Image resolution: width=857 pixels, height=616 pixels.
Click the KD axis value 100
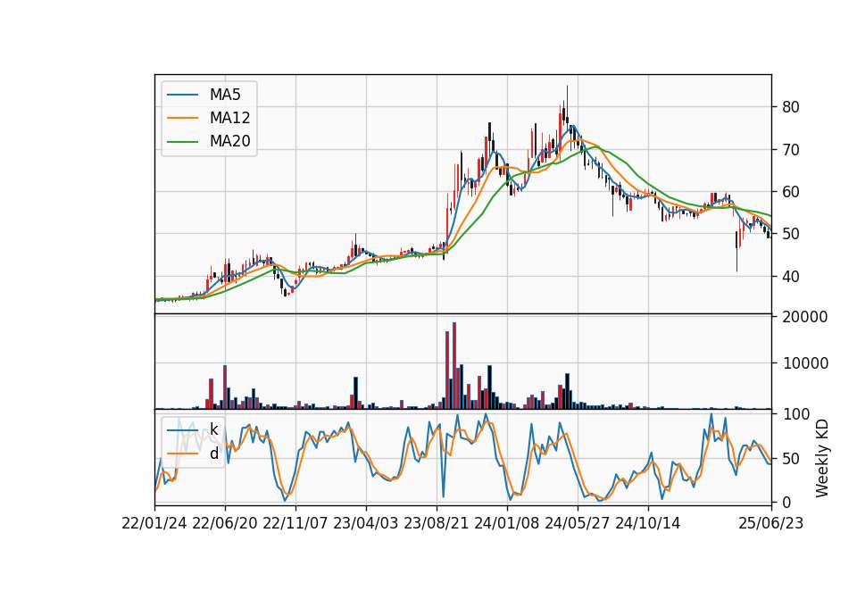795,414
